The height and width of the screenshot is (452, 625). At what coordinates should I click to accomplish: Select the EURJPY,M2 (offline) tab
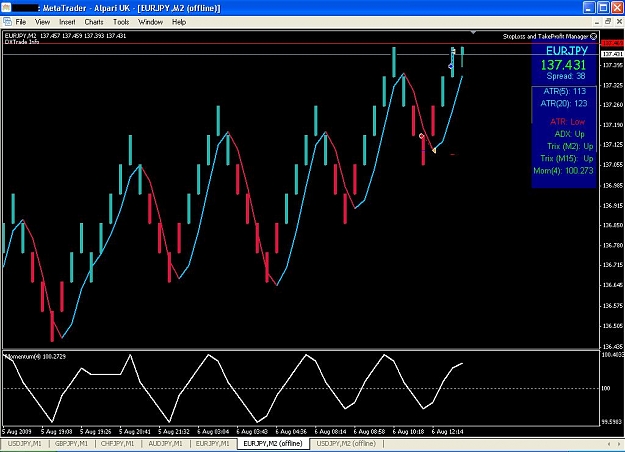(273, 443)
